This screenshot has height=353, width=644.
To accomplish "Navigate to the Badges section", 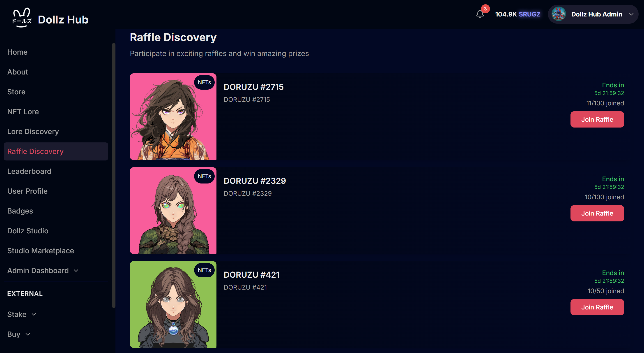I will coord(20,211).
